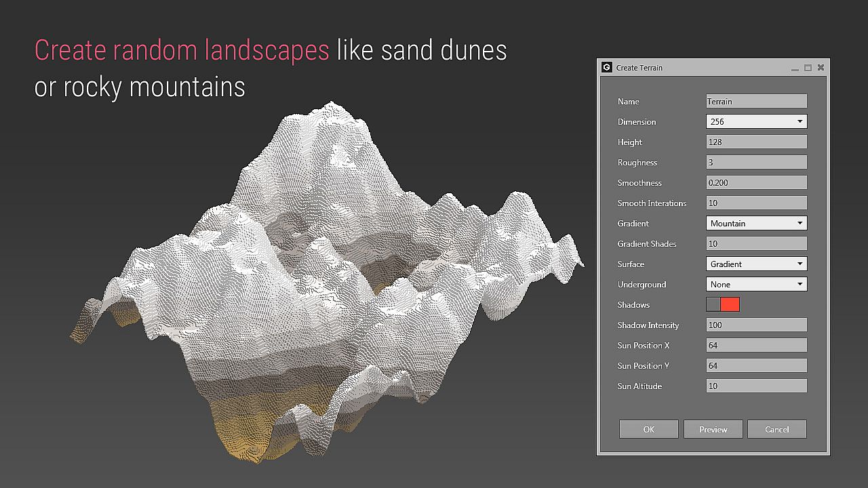Open the Dimension dropdown
This screenshot has height=488, width=868.
click(756, 121)
